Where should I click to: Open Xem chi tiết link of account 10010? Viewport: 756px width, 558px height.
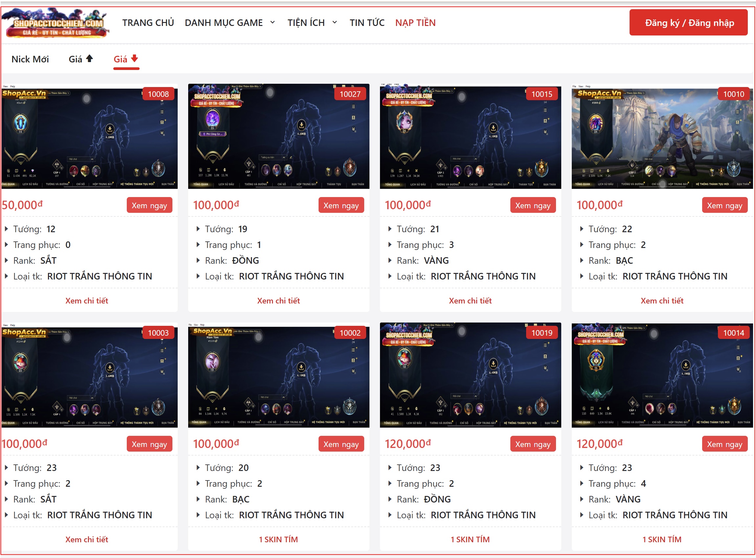coord(662,301)
